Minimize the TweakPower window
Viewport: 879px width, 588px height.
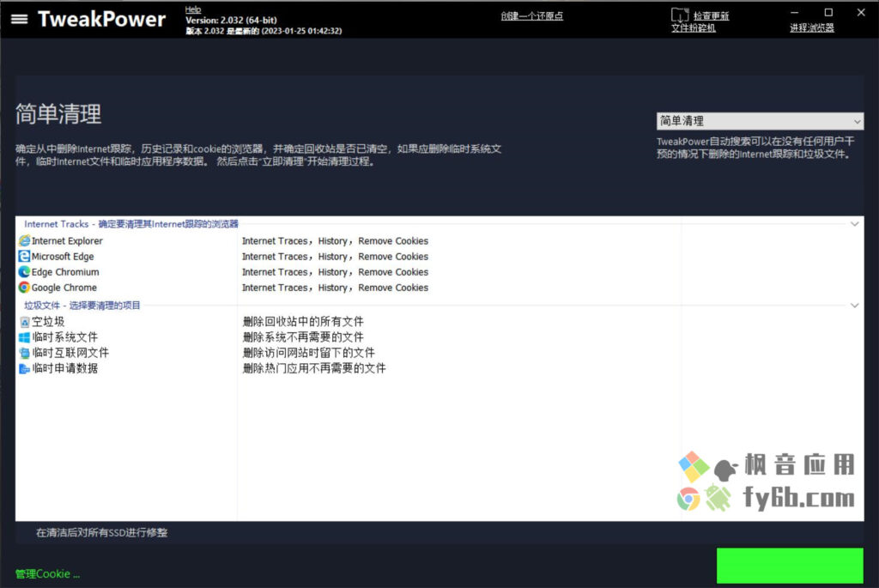pyautogui.click(x=794, y=12)
